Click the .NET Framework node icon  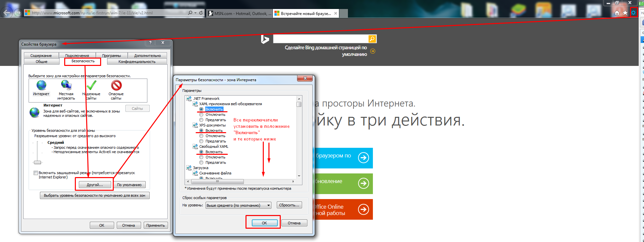(x=189, y=99)
